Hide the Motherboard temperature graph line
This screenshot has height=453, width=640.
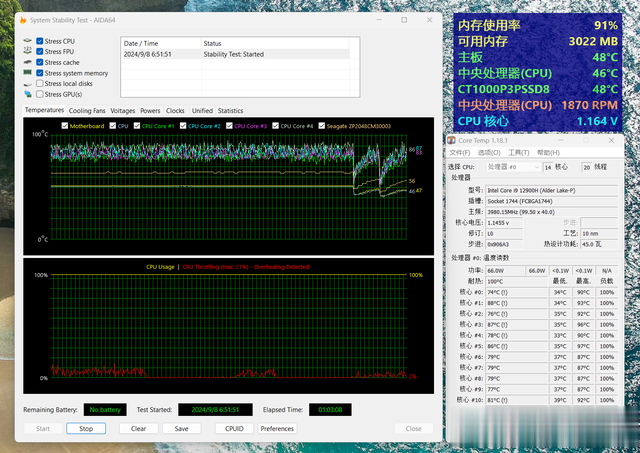pos(64,126)
